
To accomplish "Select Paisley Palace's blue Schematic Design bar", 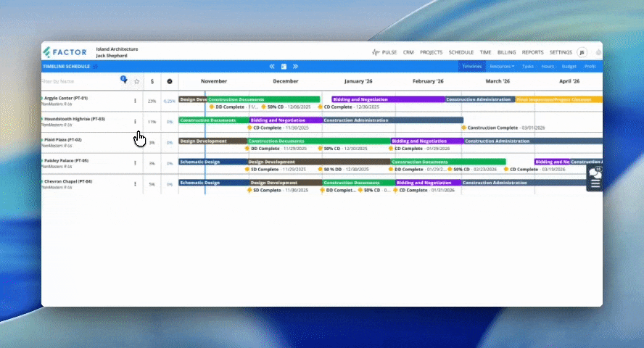I will tap(212, 162).
